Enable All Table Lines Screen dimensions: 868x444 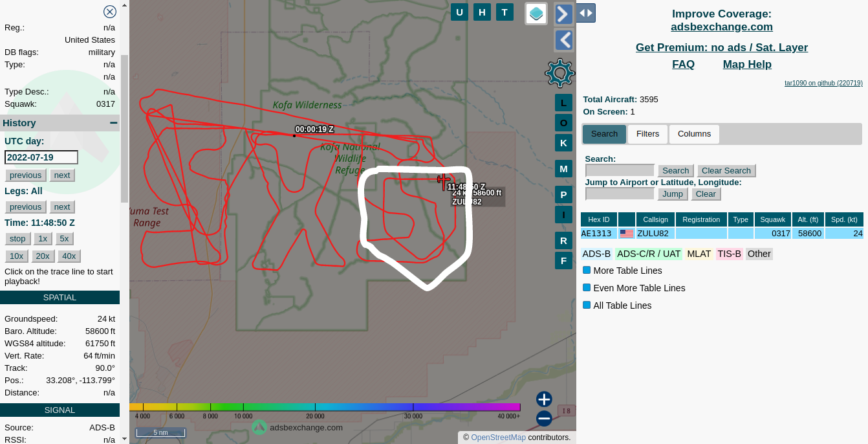click(587, 305)
